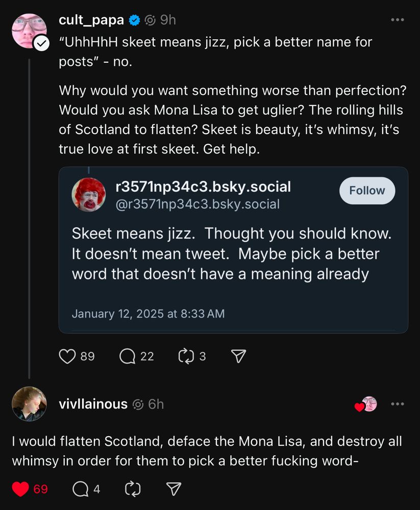Open the overflow menu on cult_papa's post

[398, 18]
